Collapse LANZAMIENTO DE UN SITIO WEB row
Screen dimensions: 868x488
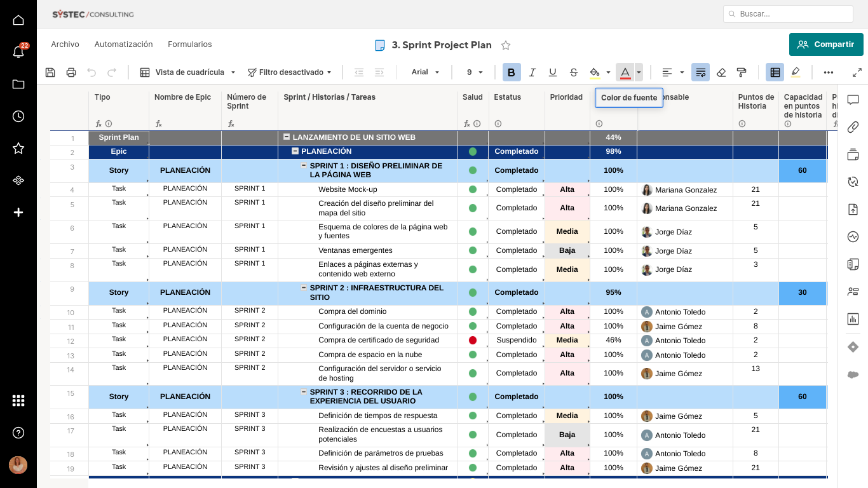tap(287, 137)
